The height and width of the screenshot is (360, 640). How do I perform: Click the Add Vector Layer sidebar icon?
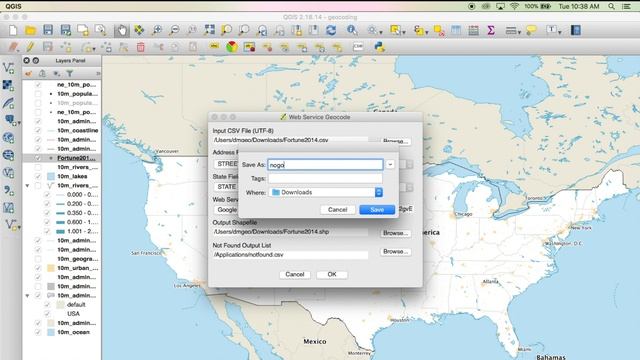(9, 68)
